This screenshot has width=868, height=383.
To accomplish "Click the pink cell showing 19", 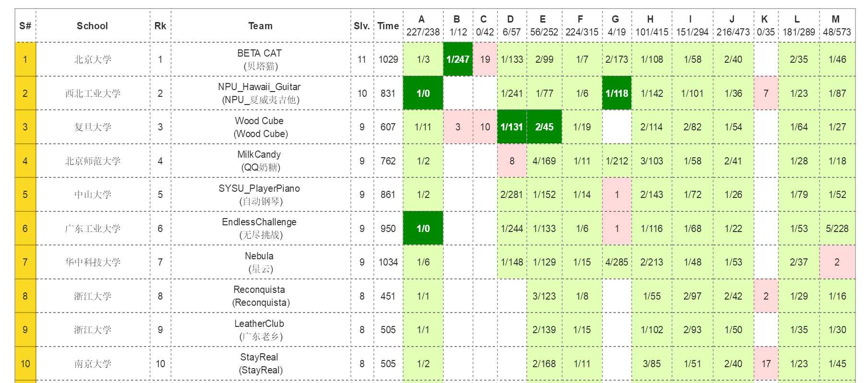I will 485,59.
